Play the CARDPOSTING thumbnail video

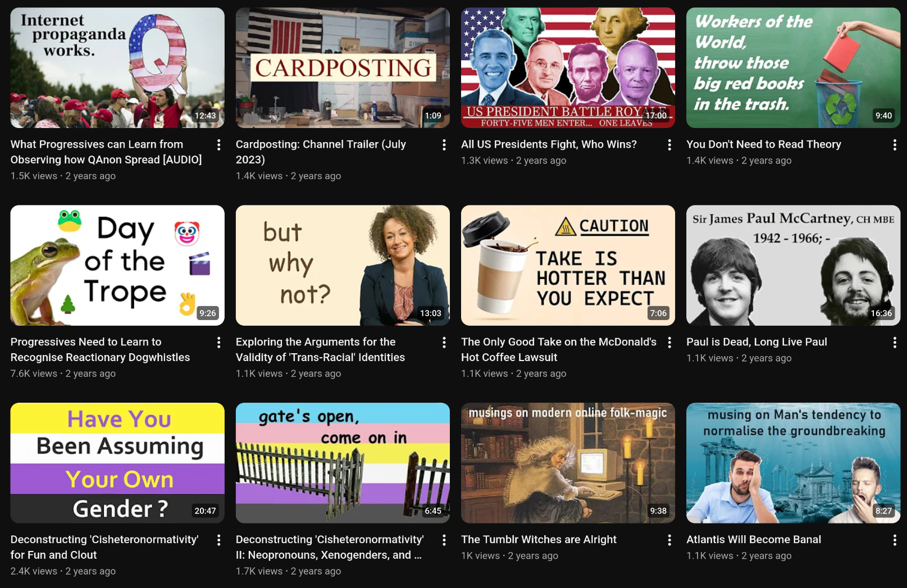[343, 67]
